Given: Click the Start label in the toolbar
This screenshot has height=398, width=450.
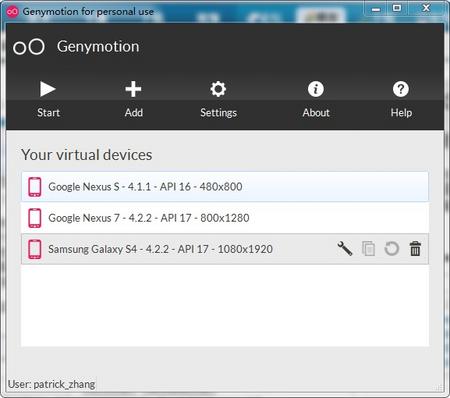Looking at the screenshot, I should click(48, 113).
